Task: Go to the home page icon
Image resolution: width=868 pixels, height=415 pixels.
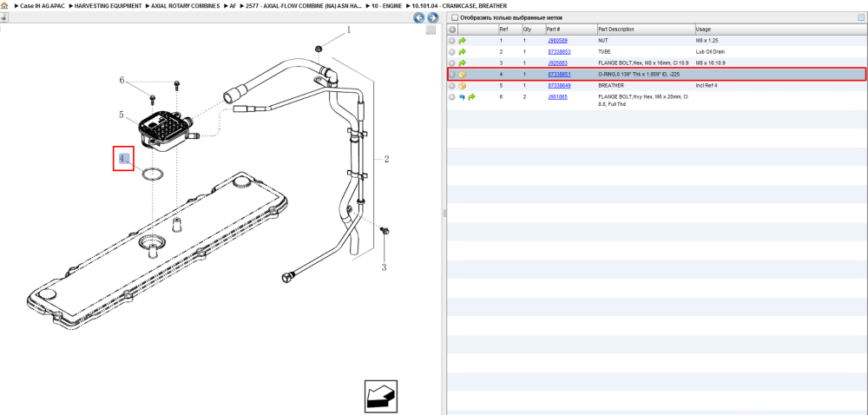Action: pyautogui.click(x=4, y=5)
